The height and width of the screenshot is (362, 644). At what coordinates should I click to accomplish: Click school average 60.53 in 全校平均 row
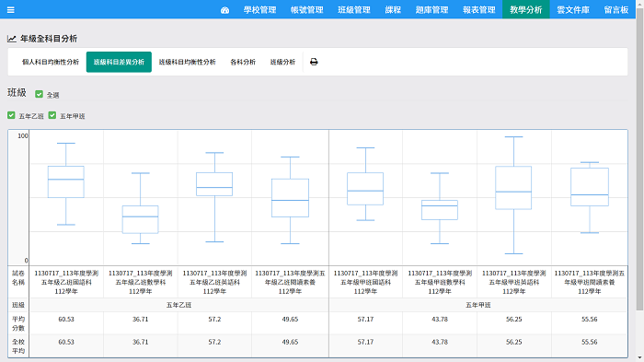point(66,342)
